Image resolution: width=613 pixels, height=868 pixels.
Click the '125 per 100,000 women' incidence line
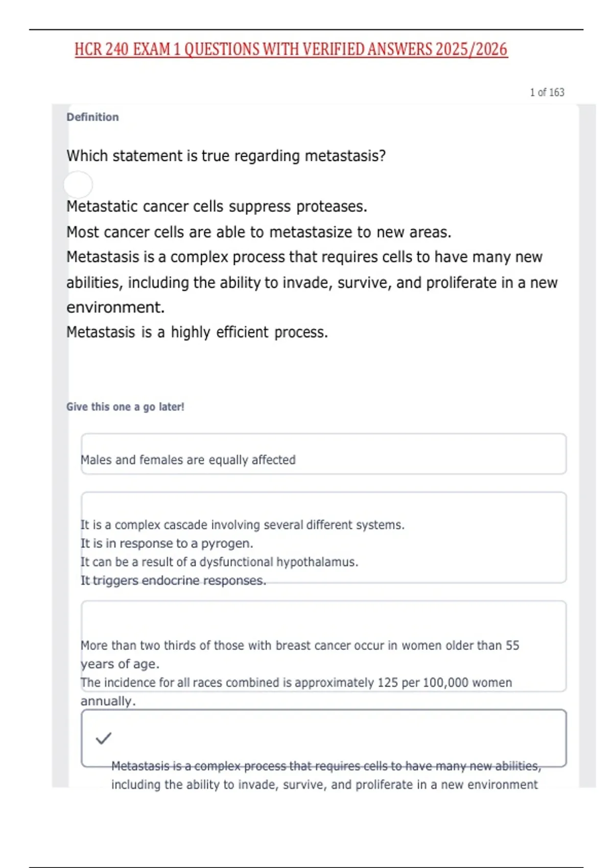click(x=296, y=683)
